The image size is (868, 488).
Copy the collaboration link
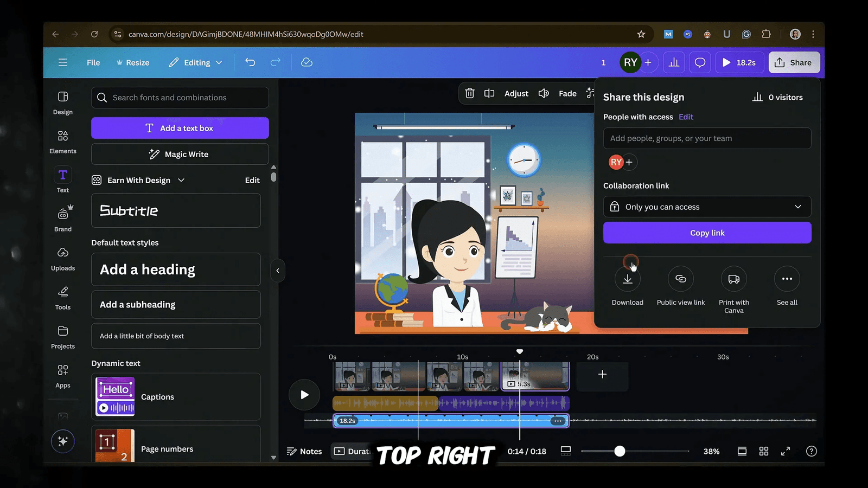coord(707,233)
